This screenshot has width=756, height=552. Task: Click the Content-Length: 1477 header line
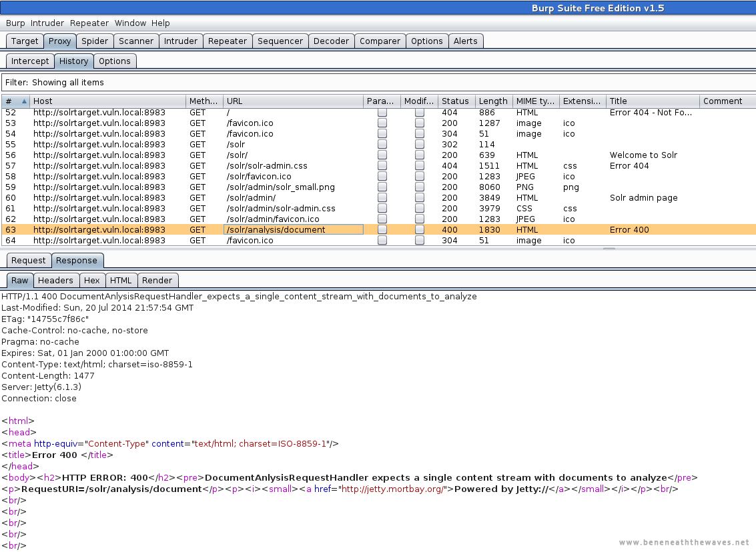click(48, 376)
